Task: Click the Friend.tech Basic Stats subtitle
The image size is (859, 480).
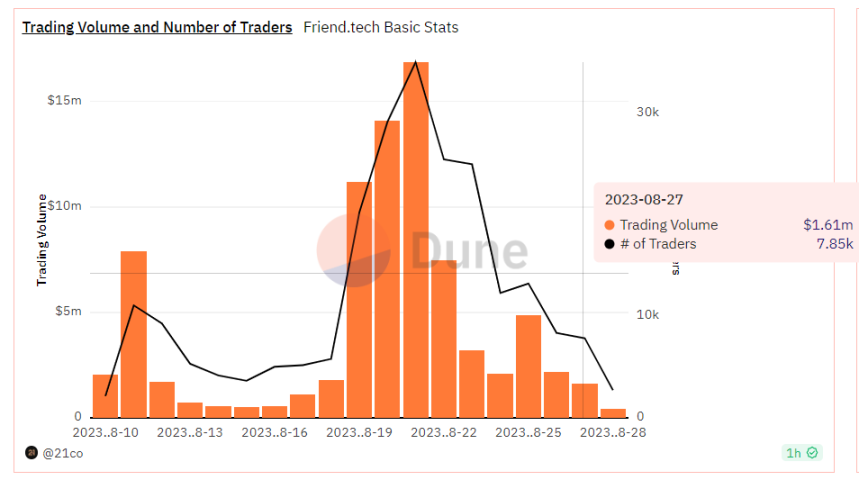Action: 381,27
